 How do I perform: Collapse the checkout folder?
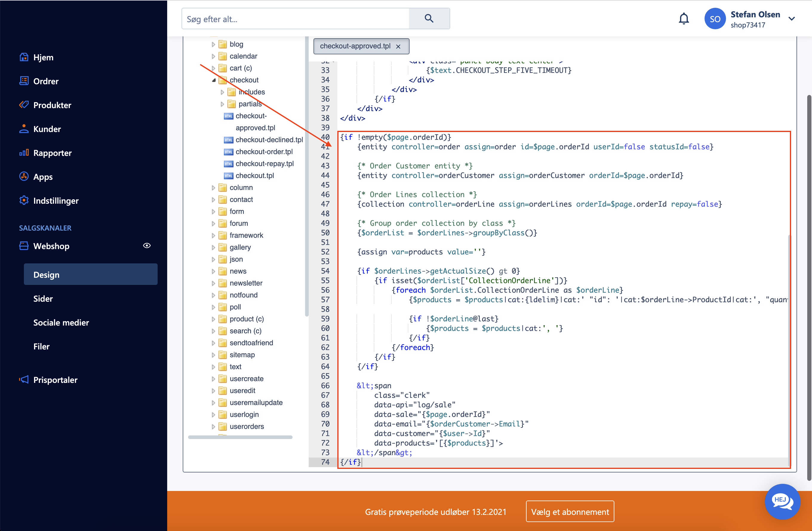(x=214, y=80)
